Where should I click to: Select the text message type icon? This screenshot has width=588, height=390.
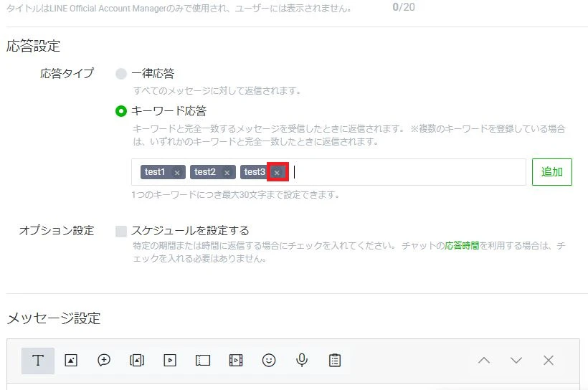point(38,361)
